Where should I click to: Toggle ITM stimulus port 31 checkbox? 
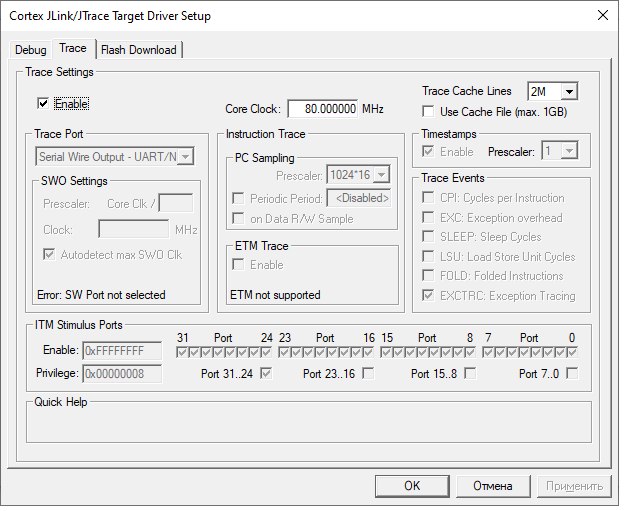tap(182, 353)
